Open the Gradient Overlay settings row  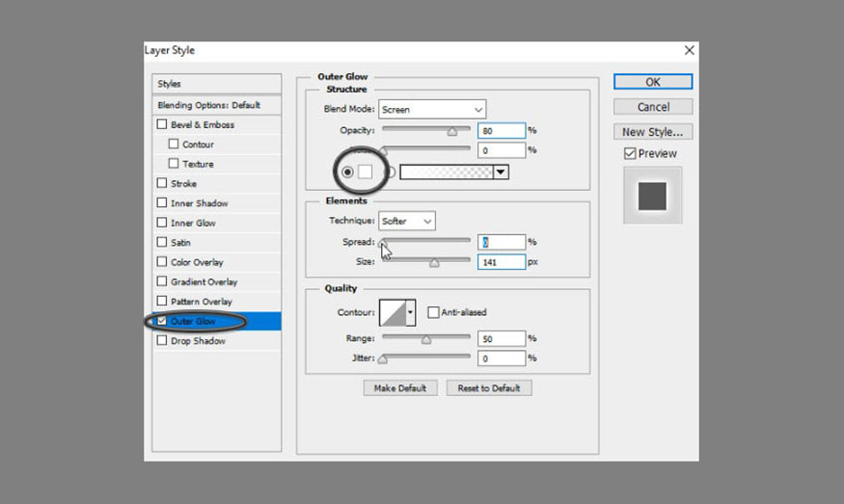[x=216, y=281]
